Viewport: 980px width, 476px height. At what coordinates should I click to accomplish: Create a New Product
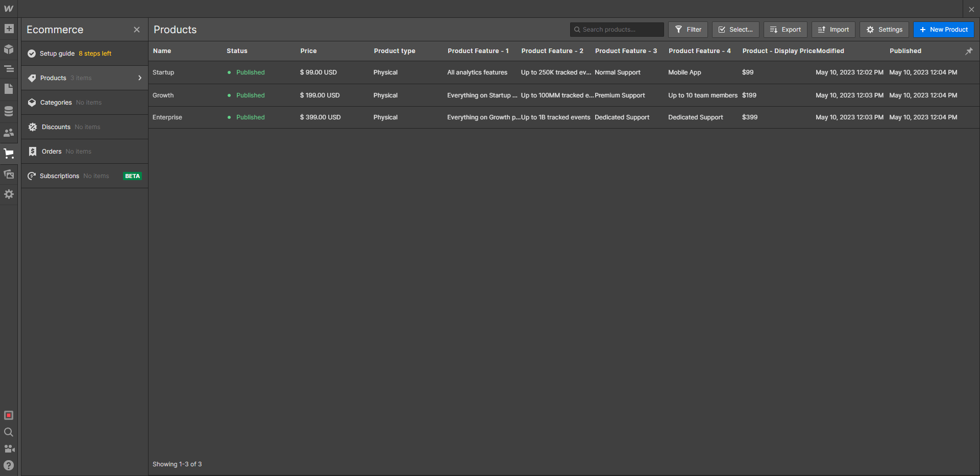coord(943,29)
